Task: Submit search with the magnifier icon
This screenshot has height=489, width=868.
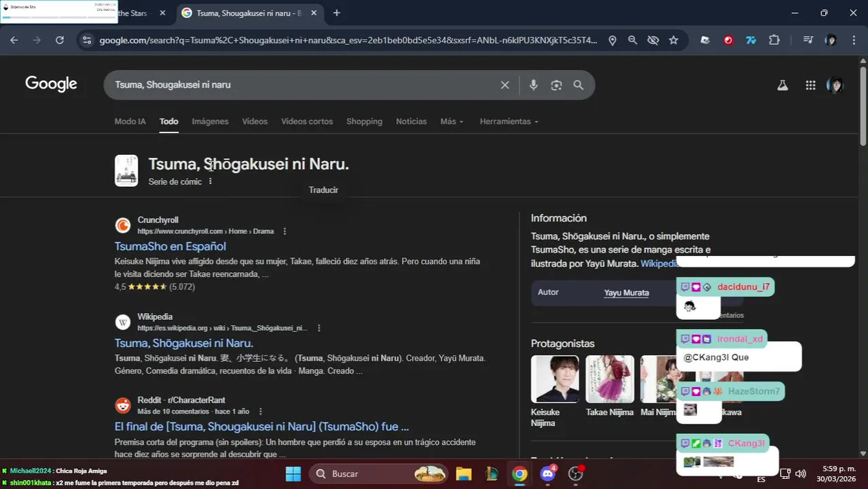Action: pyautogui.click(x=578, y=85)
